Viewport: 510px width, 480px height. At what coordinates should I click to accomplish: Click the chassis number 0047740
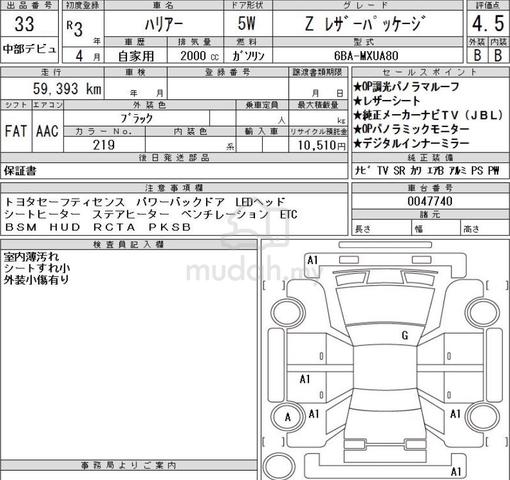[430, 201]
